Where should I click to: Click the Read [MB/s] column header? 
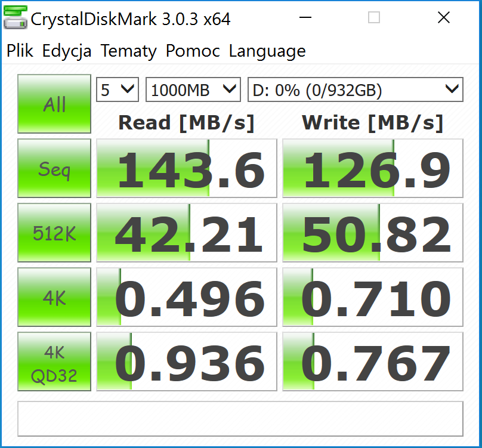tap(186, 123)
